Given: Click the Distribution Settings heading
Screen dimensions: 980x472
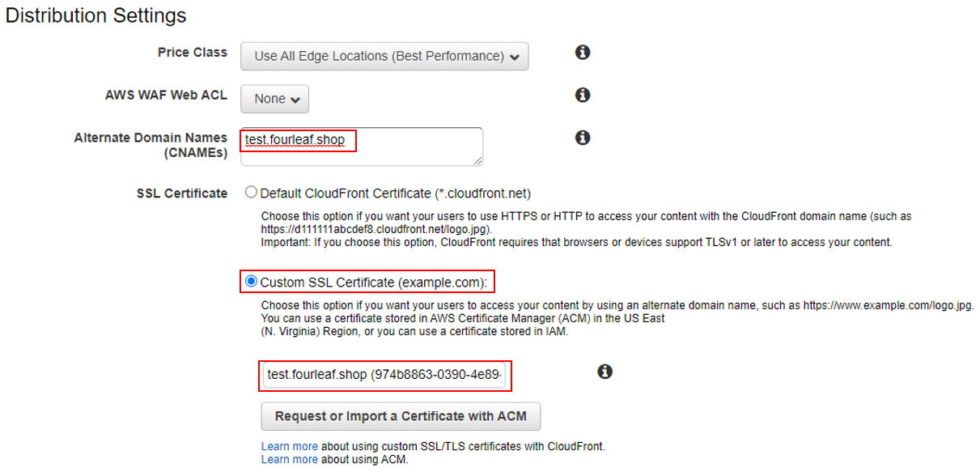Looking at the screenshot, I should (x=96, y=15).
